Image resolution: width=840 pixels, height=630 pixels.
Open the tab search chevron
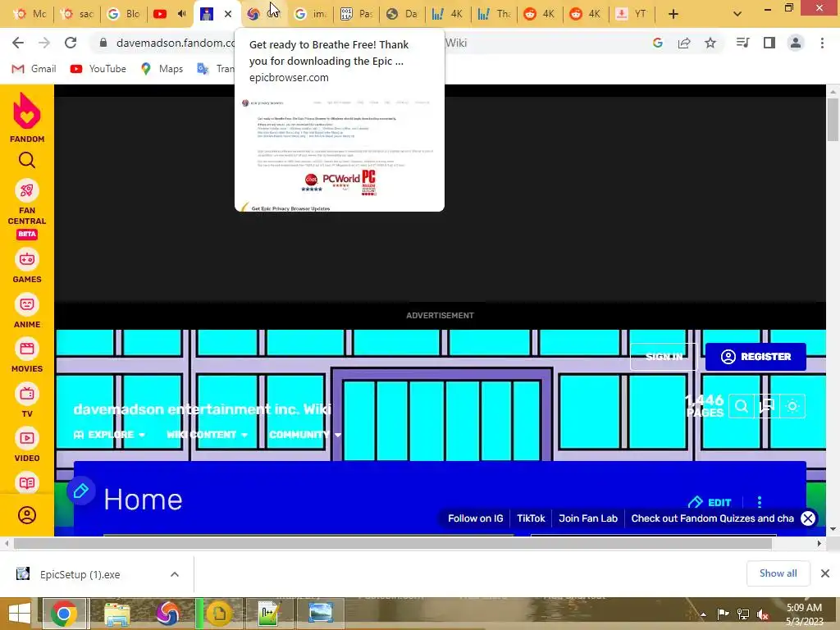point(737,14)
